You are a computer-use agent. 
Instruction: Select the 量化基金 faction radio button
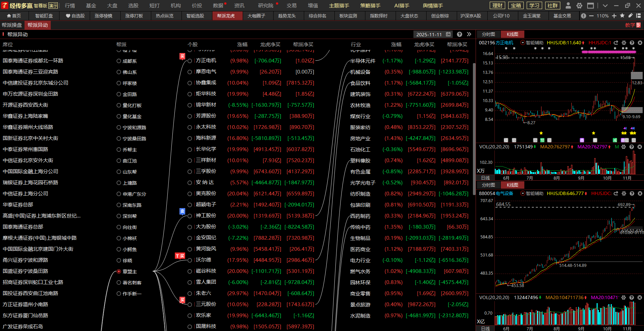(119, 116)
